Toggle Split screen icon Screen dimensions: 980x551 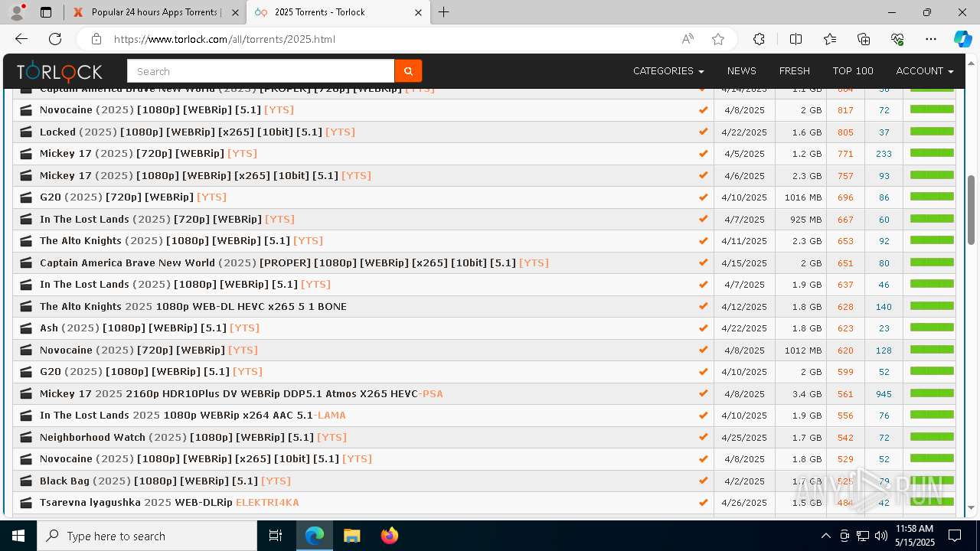[x=795, y=39]
